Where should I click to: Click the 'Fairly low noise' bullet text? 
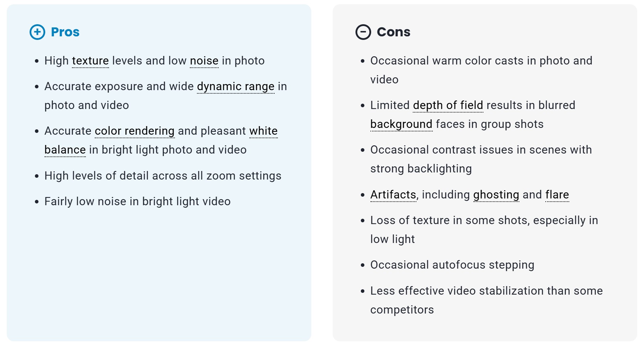[137, 202]
